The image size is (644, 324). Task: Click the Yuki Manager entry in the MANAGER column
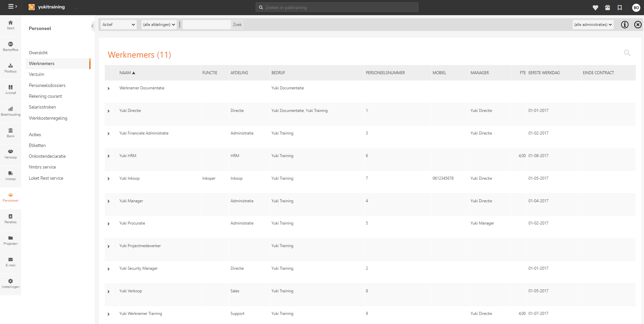tap(482, 223)
